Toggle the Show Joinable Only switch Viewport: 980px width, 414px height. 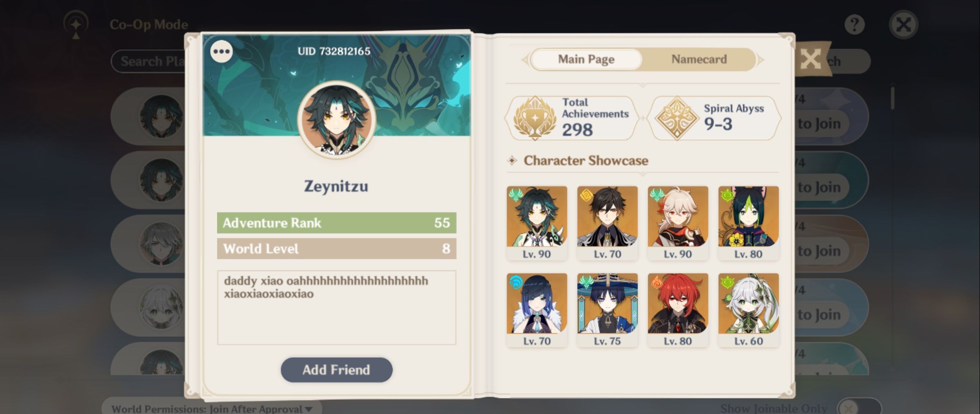tap(859, 407)
